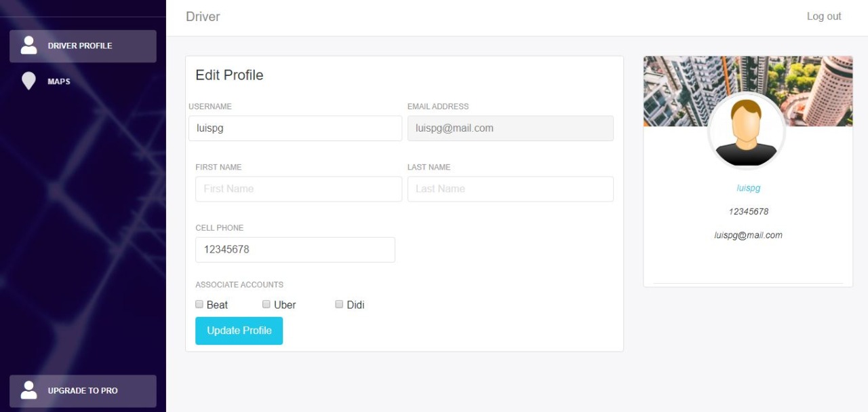Viewport: 868px width, 412px height.
Task: Click the person icon beside Driver Profile
Action: (28, 45)
